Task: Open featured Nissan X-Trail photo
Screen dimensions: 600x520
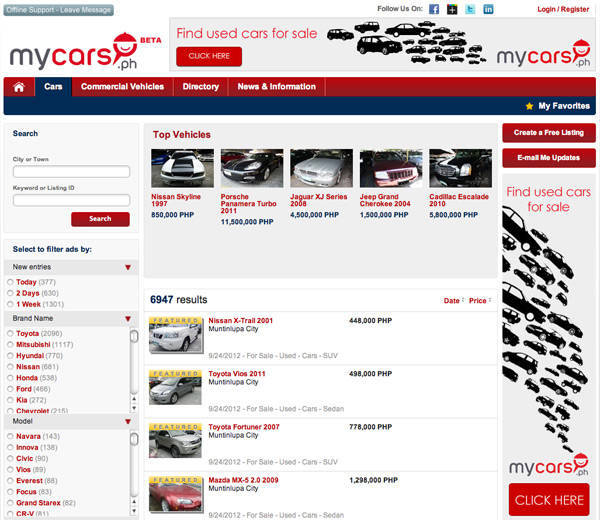Action: (x=176, y=335)
